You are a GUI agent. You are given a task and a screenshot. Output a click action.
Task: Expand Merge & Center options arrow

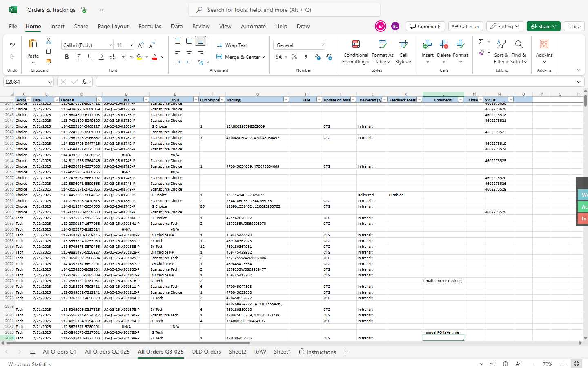264,57
